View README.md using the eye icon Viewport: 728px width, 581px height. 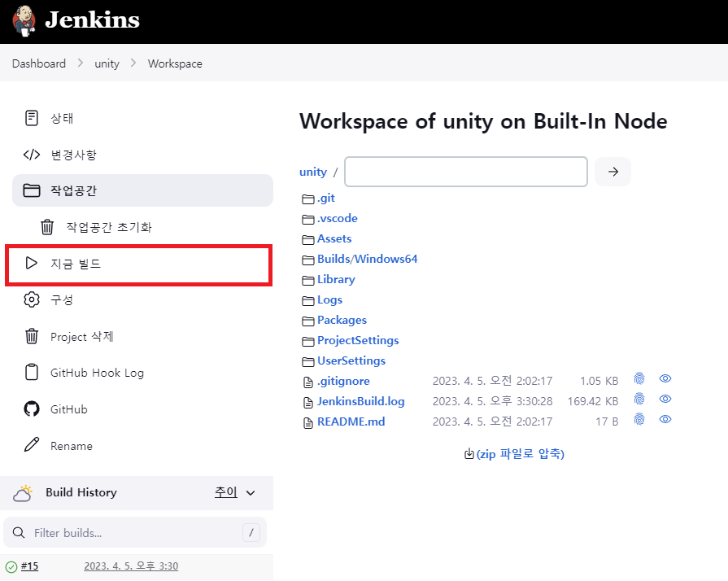pos(665,419)
